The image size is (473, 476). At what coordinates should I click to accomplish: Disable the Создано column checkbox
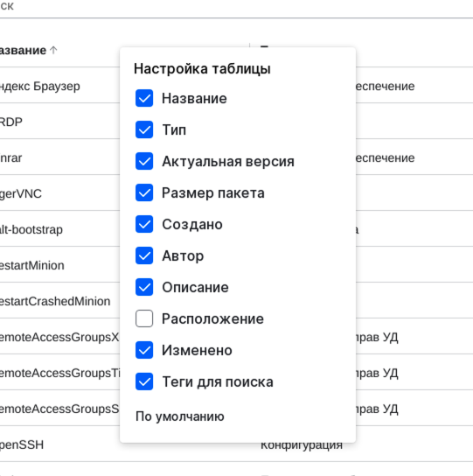144,224
